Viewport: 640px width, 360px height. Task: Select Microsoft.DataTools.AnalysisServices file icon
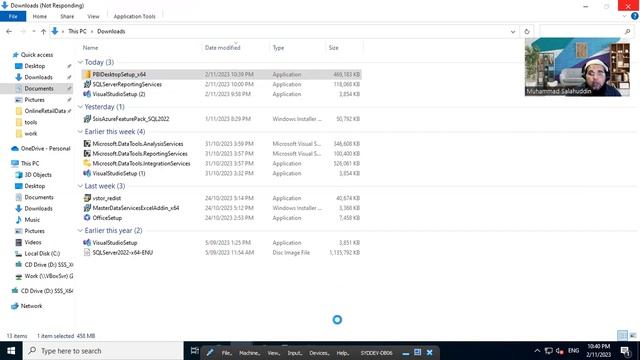[x=87, y=144]
